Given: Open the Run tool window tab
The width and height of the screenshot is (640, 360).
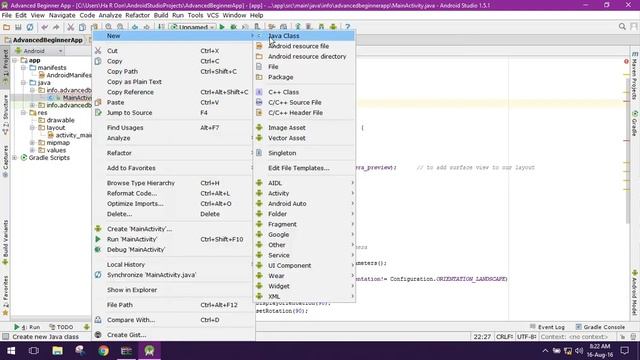Looking at the screenshot, I should coord(27,327).
